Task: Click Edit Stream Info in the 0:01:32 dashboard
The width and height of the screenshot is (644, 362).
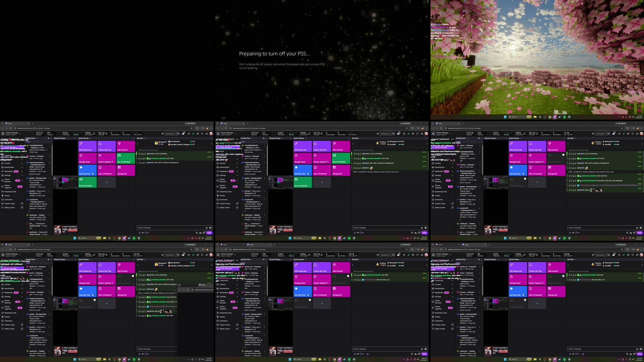Action: (87, 146)
